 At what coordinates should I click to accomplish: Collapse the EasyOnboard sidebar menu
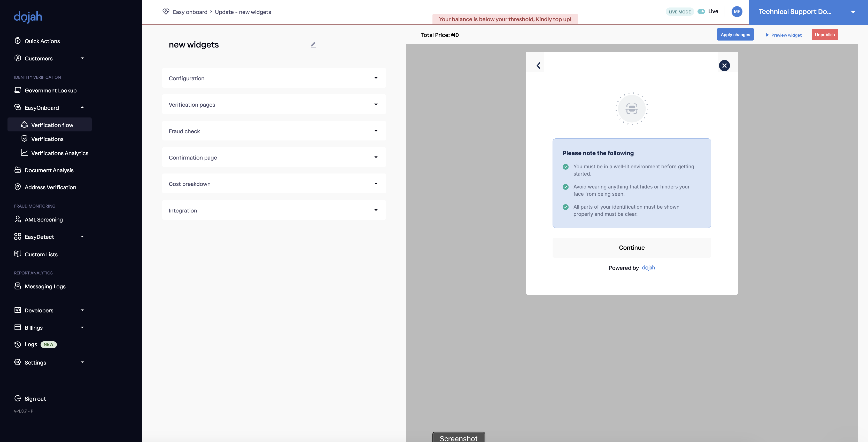[82, 107]
